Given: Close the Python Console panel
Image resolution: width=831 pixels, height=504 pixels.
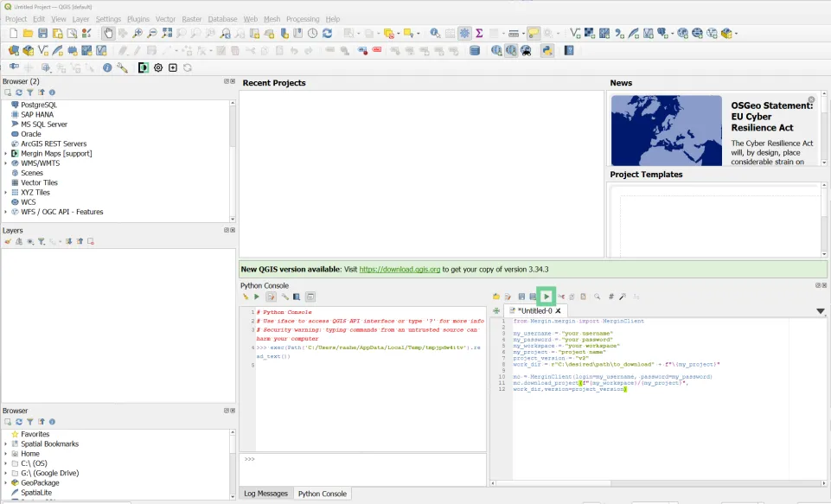Looking at the screenshot, I should point(824,285).
